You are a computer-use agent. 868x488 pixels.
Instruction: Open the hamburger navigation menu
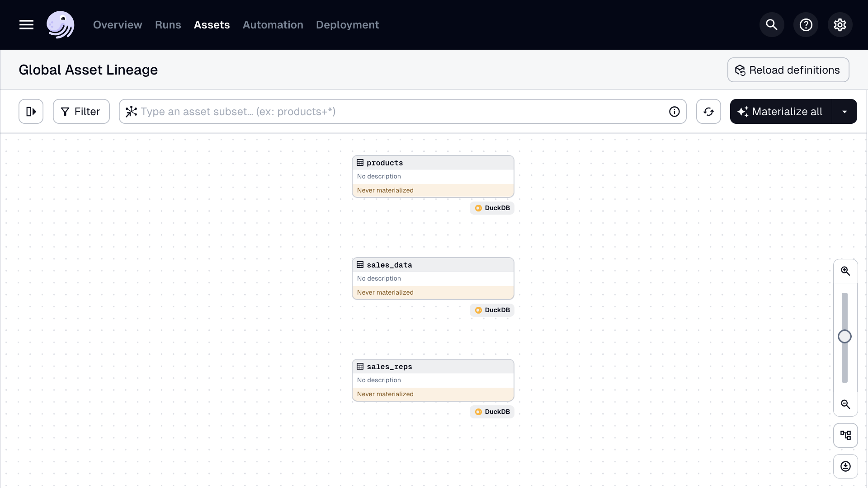26,25
